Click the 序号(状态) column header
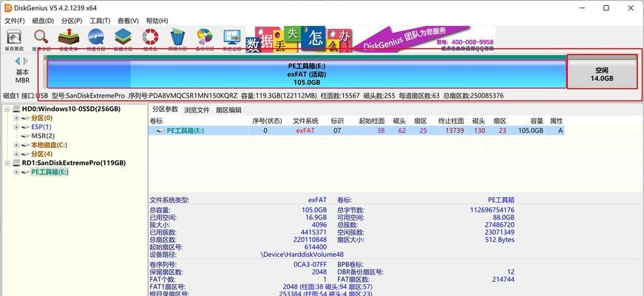Viewport: 644px width, 296px height. 267,121
